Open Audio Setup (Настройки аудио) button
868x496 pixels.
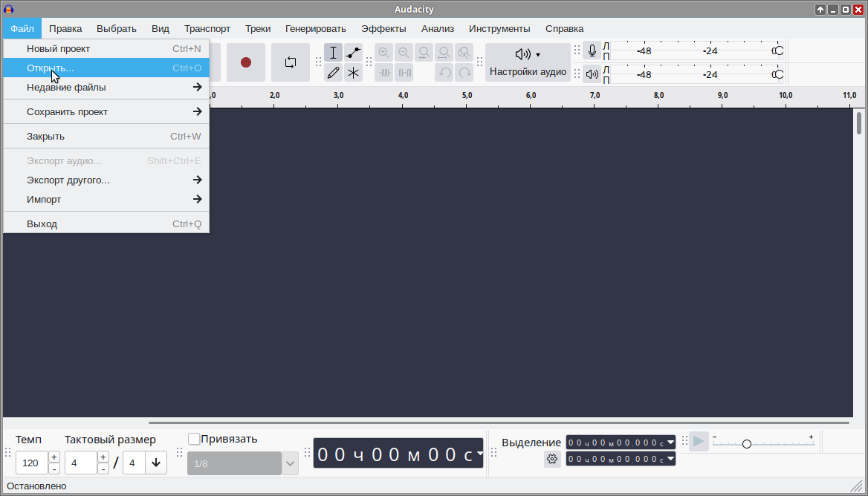tap(528, 62)
